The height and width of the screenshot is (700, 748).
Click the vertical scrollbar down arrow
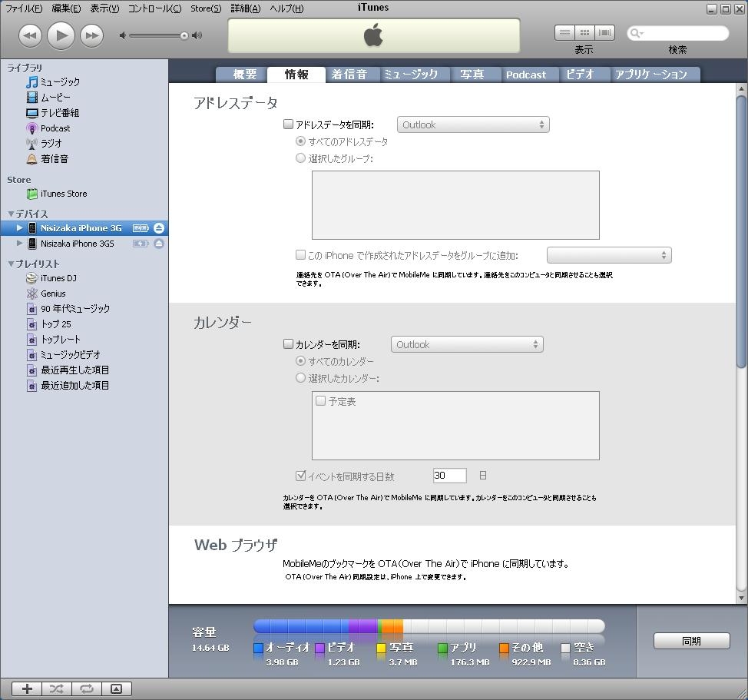(741, 598)
